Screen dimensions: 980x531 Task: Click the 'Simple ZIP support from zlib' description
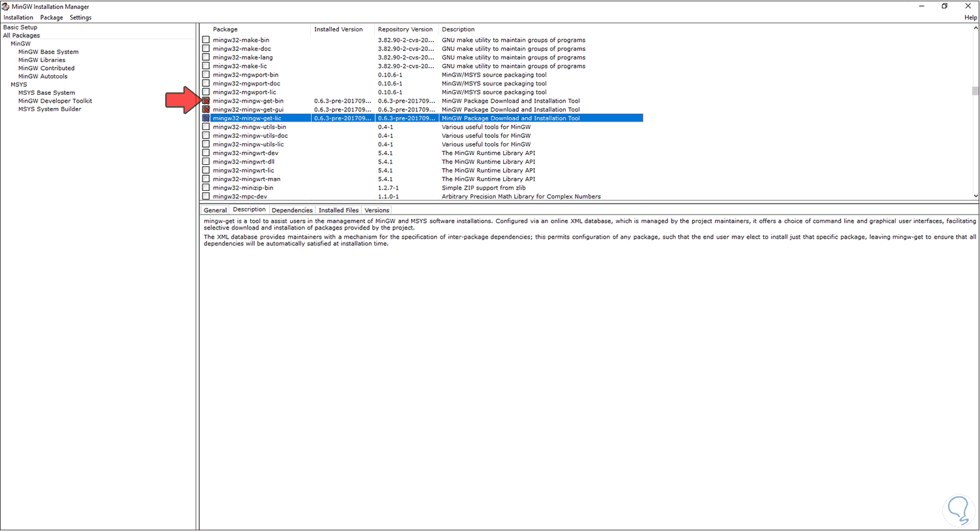point(483,188)
